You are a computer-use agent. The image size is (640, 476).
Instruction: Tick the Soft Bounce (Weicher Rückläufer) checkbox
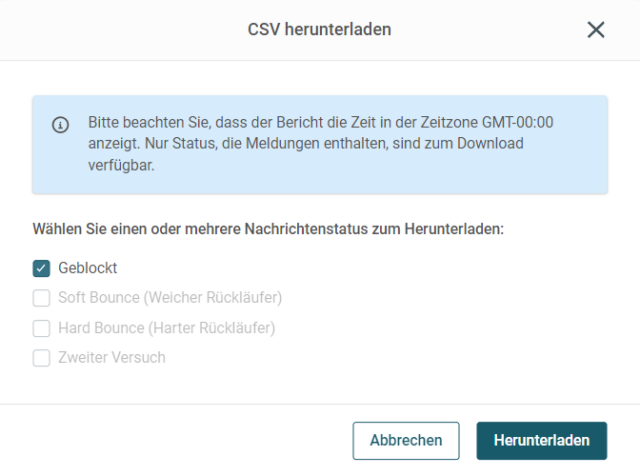click(41, 298)
